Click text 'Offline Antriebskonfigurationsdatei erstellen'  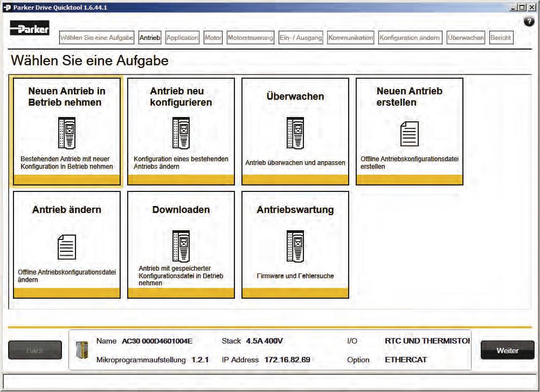(x=410, y=163)
